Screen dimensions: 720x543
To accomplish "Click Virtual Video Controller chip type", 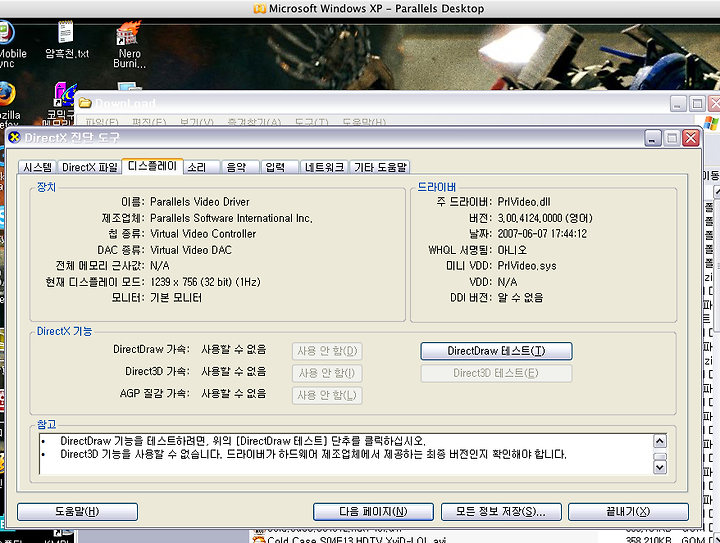I will click(x=203, y=234).
